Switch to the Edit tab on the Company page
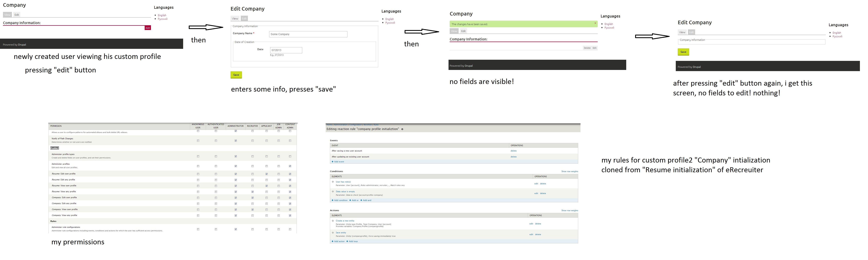Screen dimensions: 868x260 (x=464, y=31)
